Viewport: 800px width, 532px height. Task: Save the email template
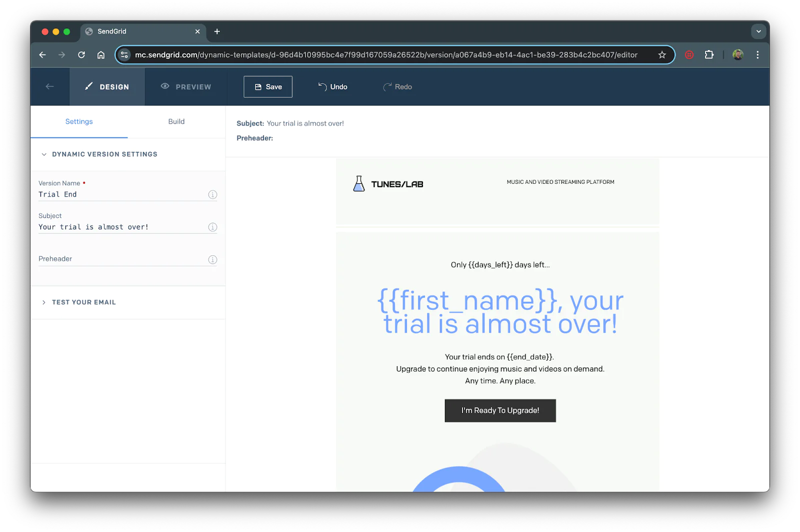(268, 87)
